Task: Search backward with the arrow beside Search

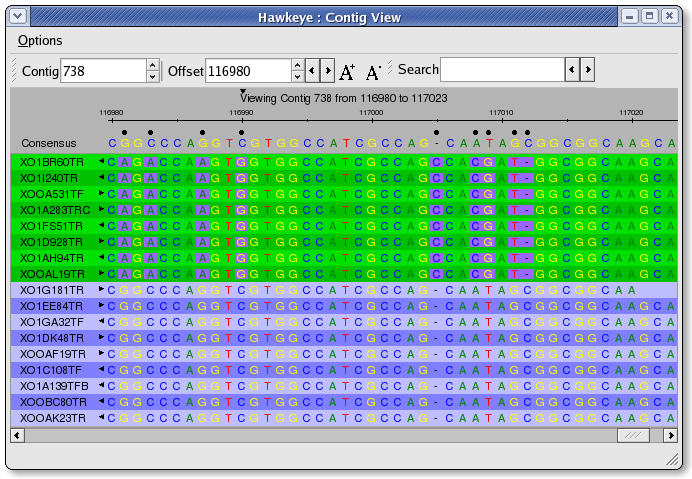Action: (x=573, y=70)
